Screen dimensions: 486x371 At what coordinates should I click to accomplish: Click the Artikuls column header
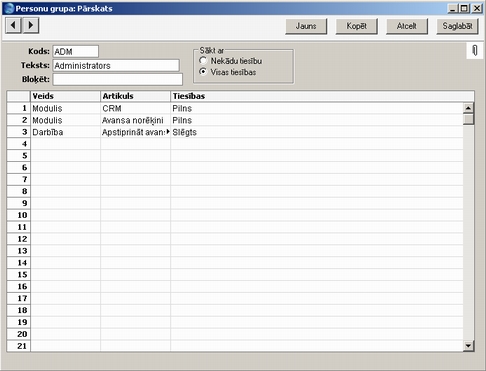135,96
